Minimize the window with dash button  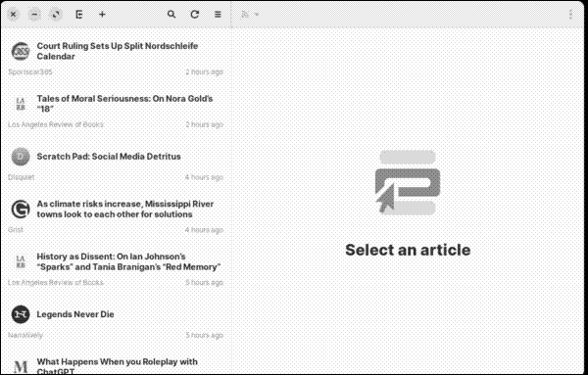(34, 15)
